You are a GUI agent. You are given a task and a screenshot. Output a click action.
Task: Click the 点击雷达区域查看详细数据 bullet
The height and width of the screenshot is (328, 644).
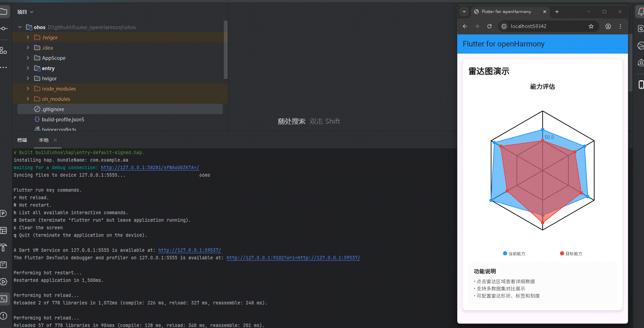tap(504, 282)
